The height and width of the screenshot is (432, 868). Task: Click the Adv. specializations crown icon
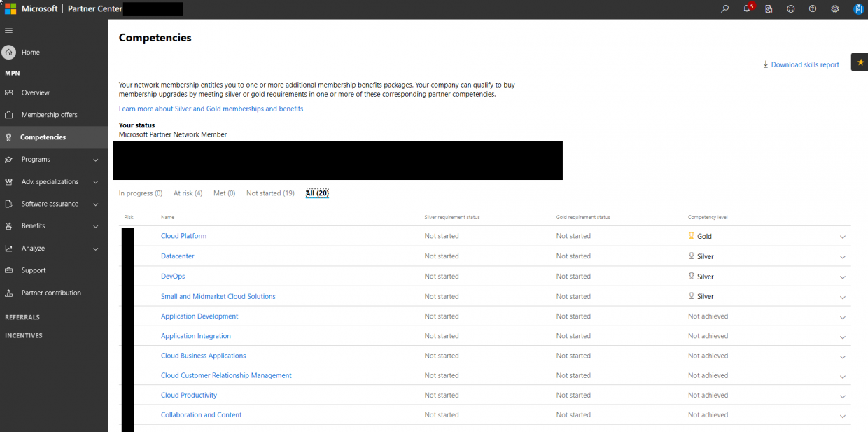pyautogui.click(x=9, y=182)
